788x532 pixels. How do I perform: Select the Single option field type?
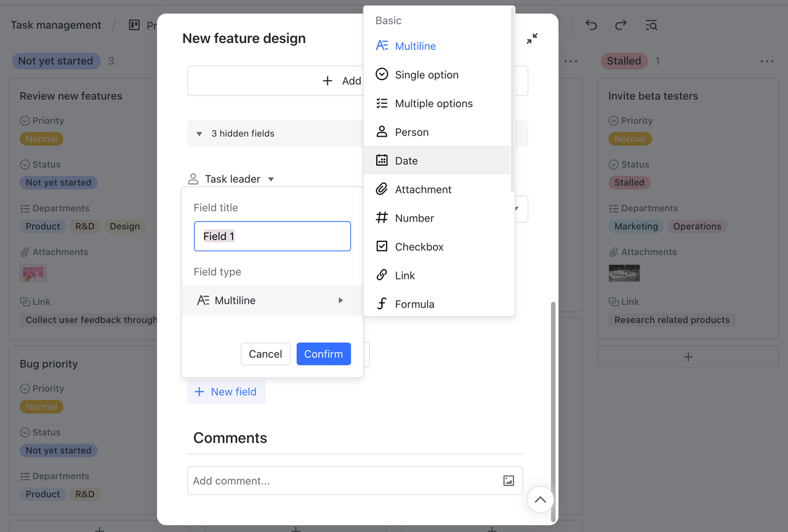426,75
